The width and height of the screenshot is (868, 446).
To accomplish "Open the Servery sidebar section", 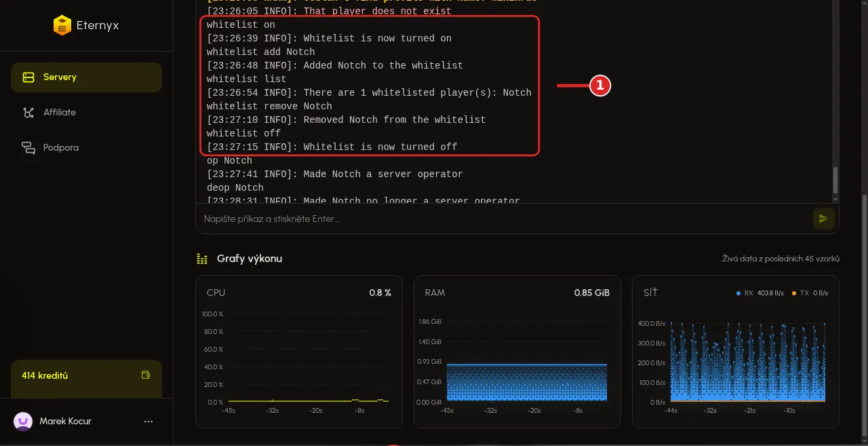I will click(x=86, y=77).
